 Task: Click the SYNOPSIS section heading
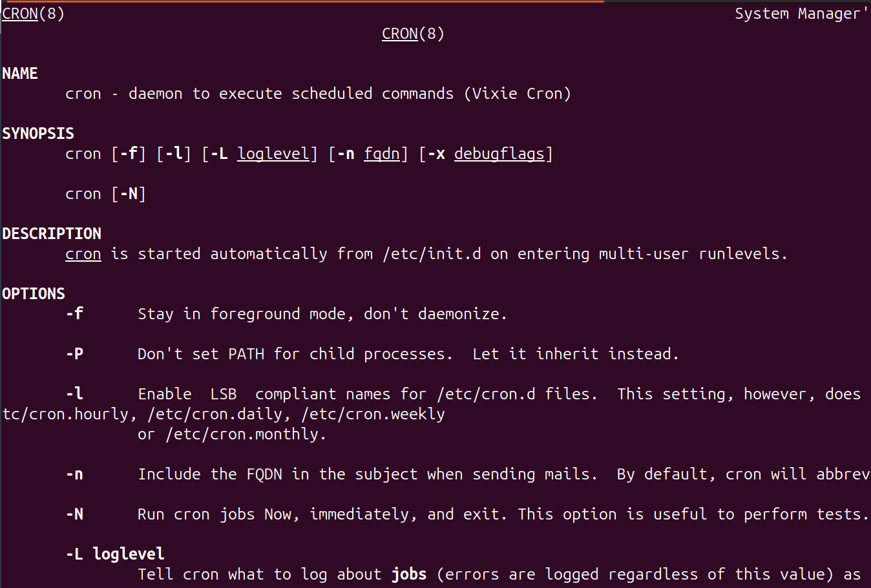coord(38,134)
